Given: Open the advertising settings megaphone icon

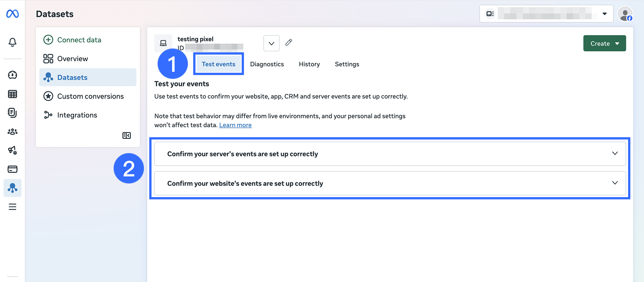Looking at the screenshot, I should click(x=13, y=150).
